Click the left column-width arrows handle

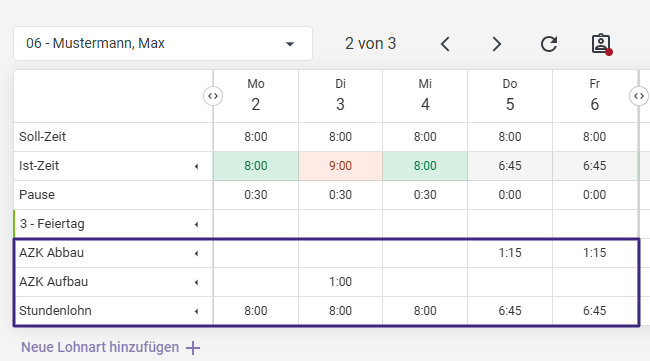coord(213,96)
